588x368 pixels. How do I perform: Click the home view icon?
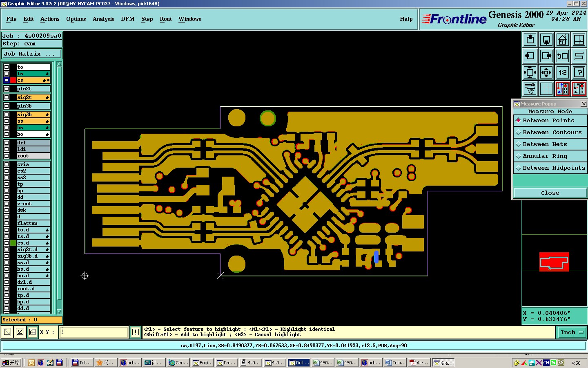(563, 40)
